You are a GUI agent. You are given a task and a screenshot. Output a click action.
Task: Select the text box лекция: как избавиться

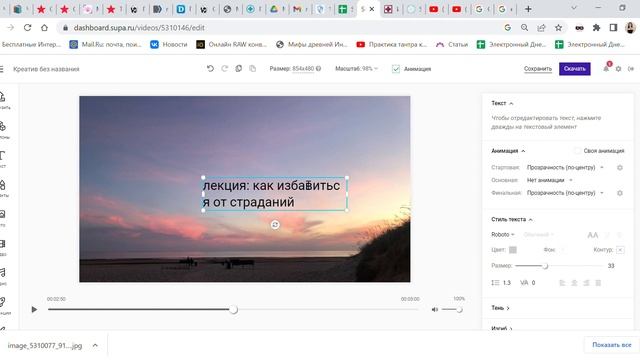click(x=275, y=194)
